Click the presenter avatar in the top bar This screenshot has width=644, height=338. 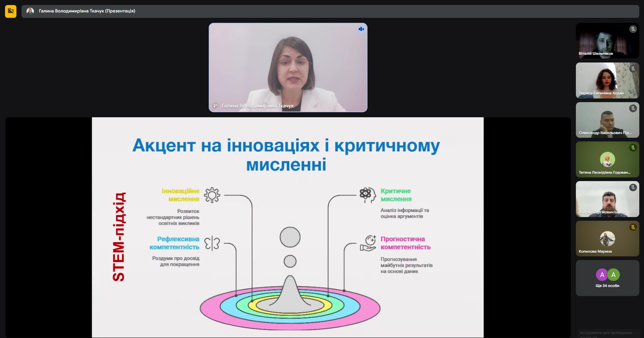point(30,11)
